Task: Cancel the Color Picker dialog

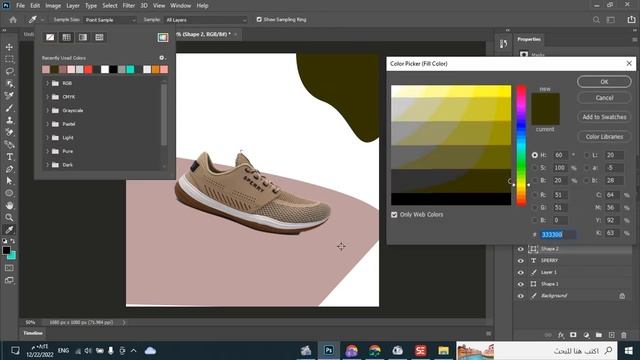Action: pos(604,98)
